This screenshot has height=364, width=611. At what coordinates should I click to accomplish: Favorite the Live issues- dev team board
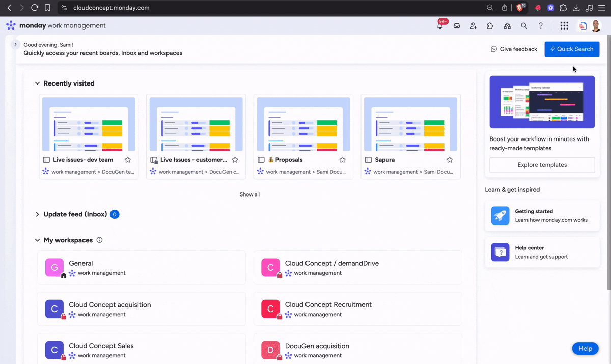128,160
